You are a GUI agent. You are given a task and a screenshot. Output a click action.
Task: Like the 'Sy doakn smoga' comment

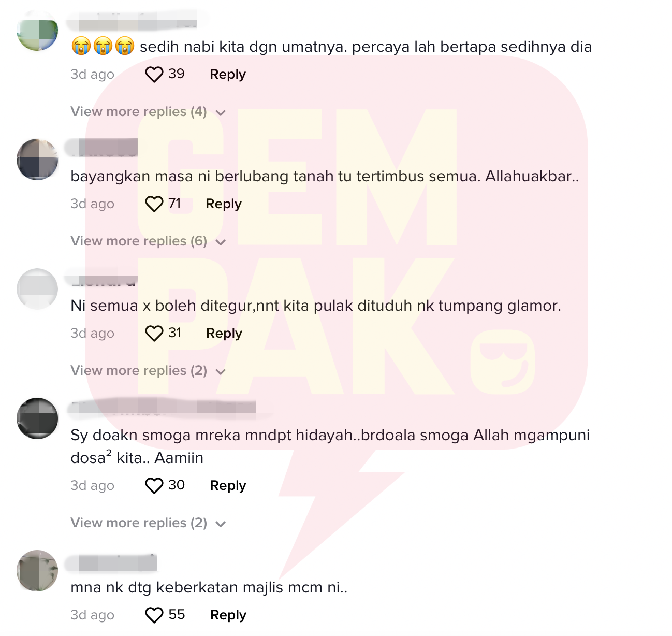(x=154, y=486)
